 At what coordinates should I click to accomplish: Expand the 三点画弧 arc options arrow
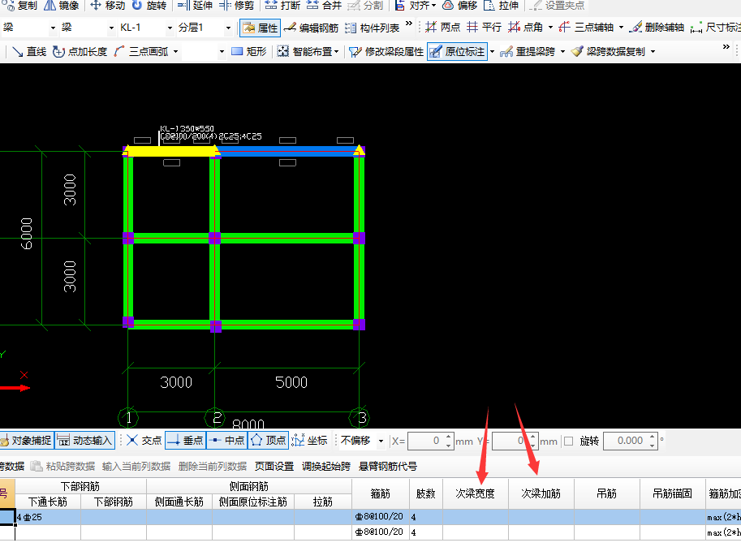click(x=176, y=51)
